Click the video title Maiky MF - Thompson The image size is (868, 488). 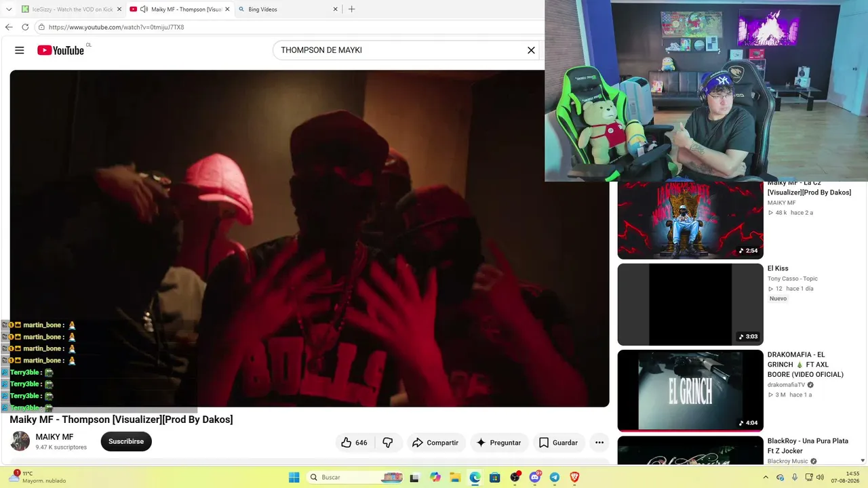[121, 420]
